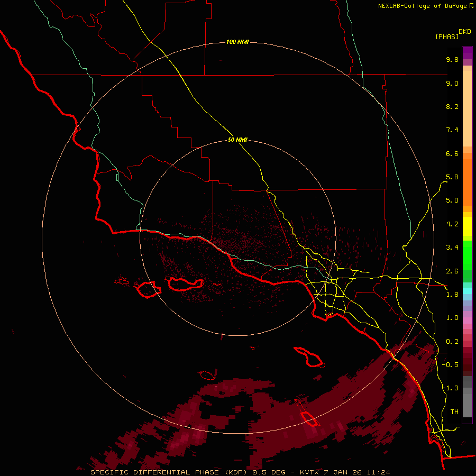Click the 8.2 color scale value
This screenshot has height=476, width=476.
tap(452, 106)
